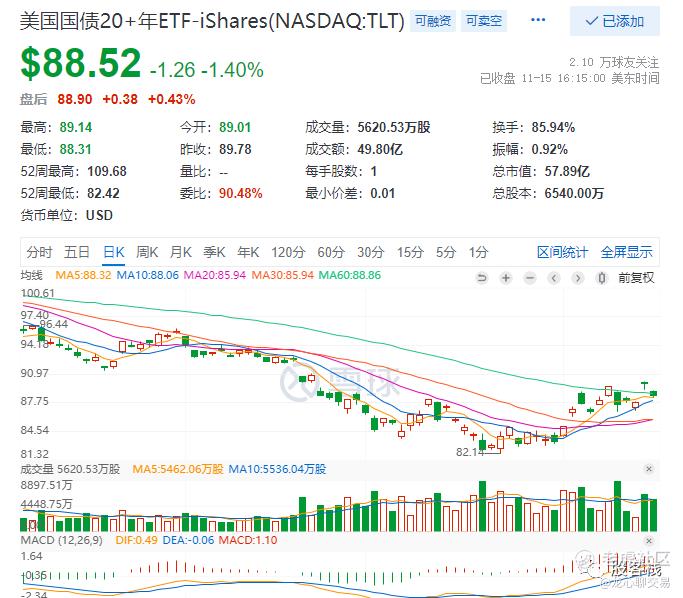Switch to 分时 chart tab
Viewport: 683px width, 598px height.
[39, 252]
